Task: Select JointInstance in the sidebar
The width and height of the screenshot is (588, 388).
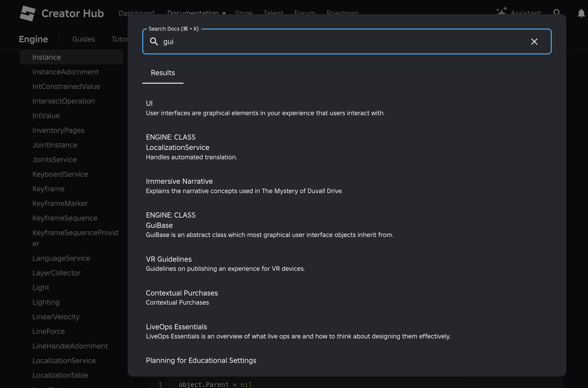Action: (x=55, y=145)
